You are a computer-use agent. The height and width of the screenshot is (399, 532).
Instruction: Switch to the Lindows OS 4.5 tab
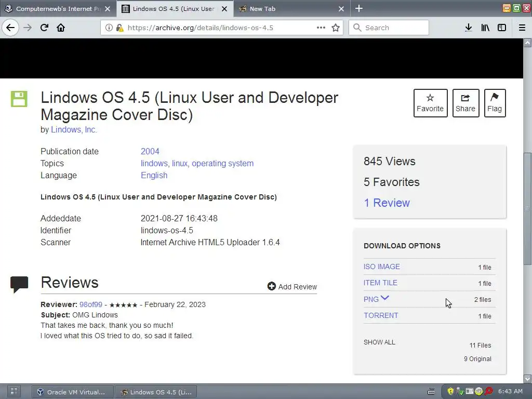pos(175,9)
